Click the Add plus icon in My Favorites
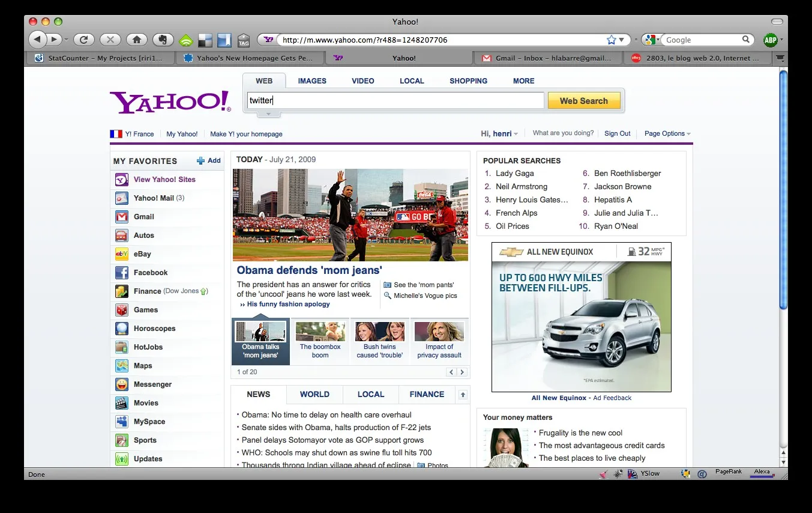Viewport: 812px width, 513px height. click(x=200, y=161)
